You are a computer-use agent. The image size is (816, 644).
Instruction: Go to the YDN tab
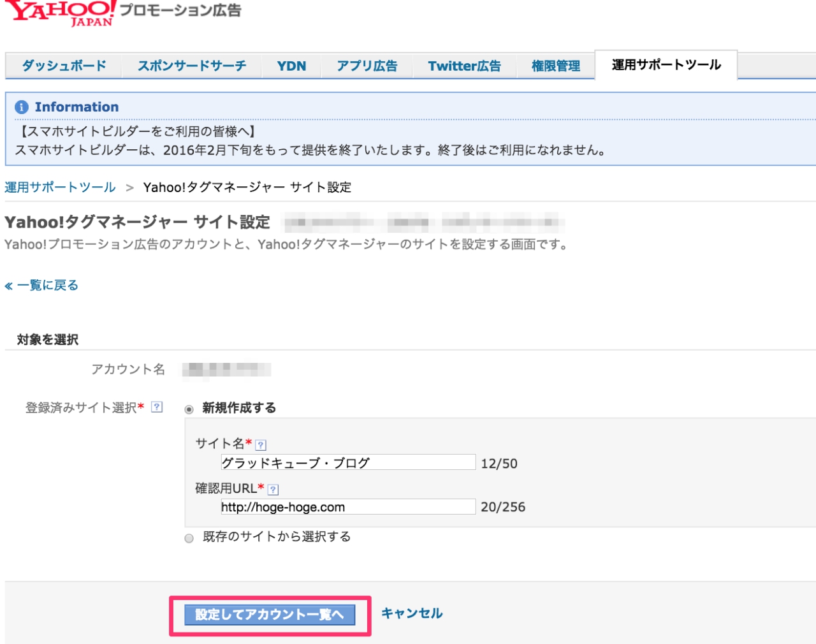[x=291, y=66]
